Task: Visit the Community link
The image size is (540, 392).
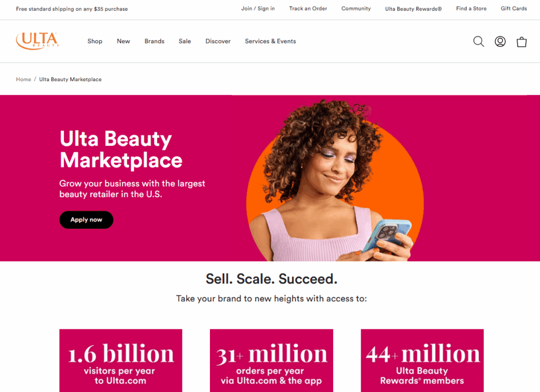Action: (356, 8)
